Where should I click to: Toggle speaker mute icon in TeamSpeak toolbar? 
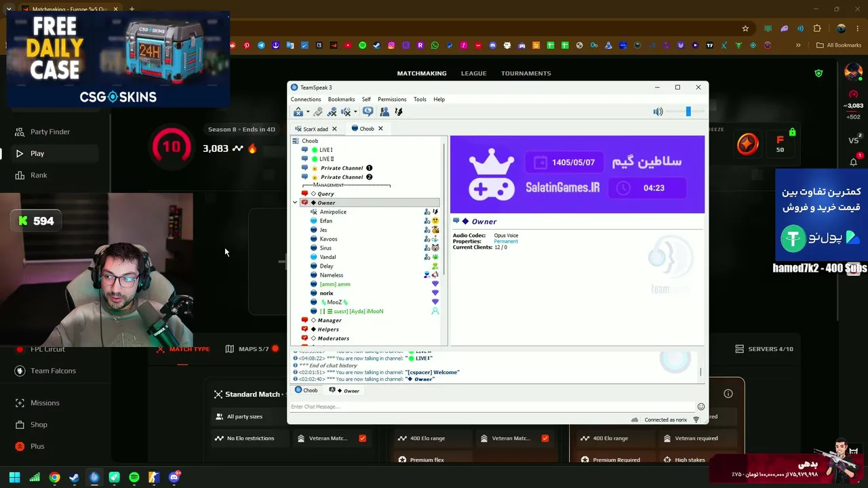(346, 112)
